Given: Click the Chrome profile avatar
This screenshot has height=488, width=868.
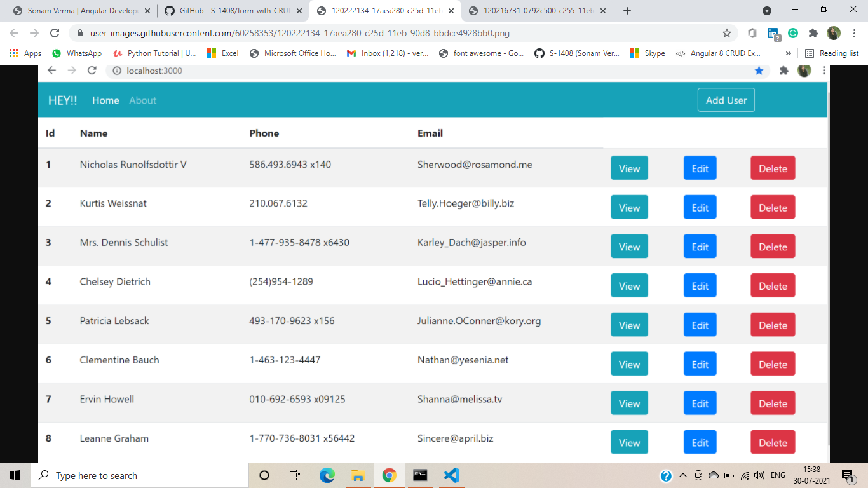Looking at the screenshot, I should tap(834, 32).
